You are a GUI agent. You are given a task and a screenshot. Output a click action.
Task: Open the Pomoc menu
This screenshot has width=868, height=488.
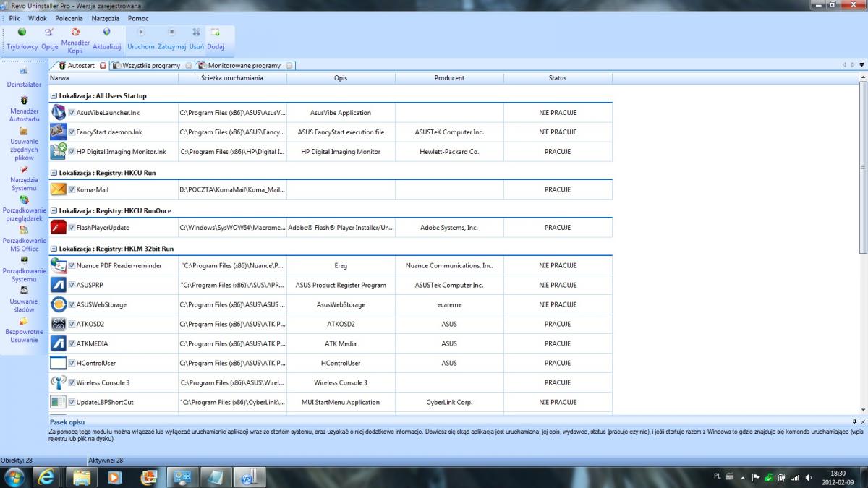click(x=138, y=18)
